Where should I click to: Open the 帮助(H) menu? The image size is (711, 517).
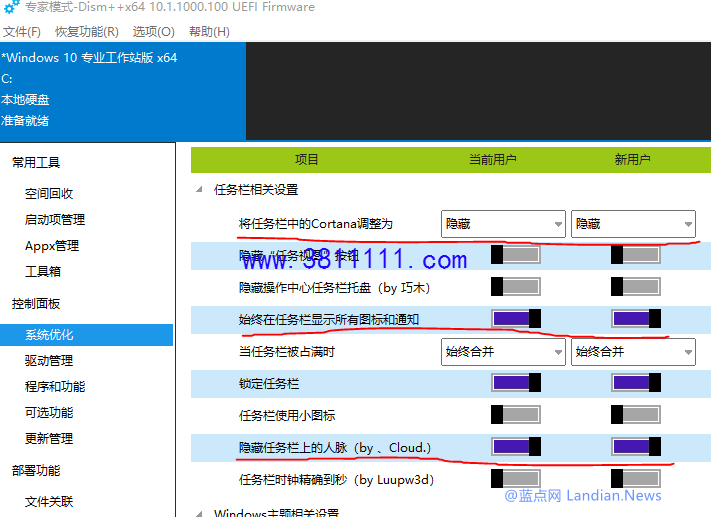click(209, 32)
